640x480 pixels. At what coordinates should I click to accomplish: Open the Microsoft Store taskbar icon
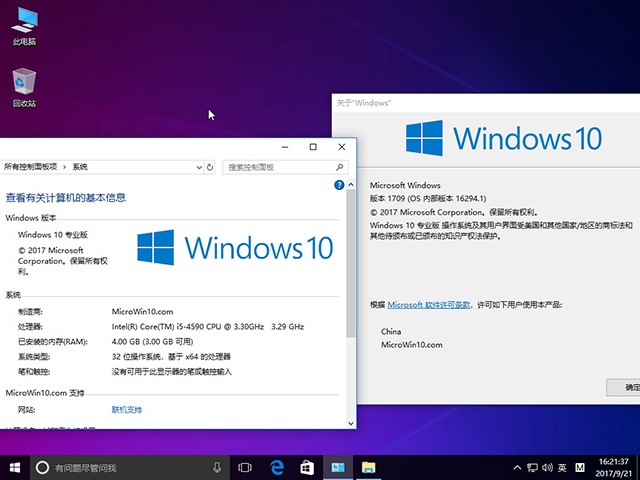[x=307, y=467]
